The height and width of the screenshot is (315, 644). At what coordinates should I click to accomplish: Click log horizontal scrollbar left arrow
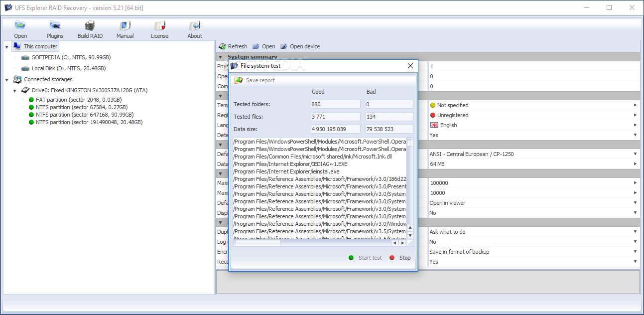pyautogui.click(x=394, y=243)
